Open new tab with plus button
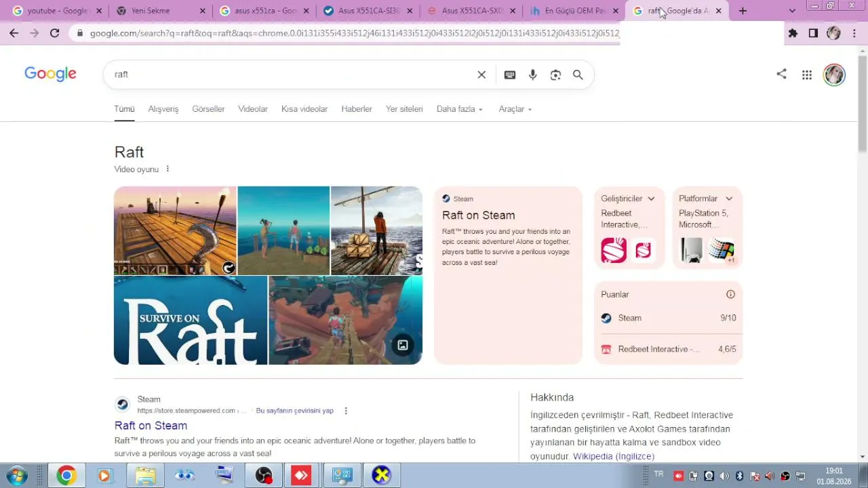The width and height of the screenshot is (868, 488). pyautogui.click(x=743, y=11)
